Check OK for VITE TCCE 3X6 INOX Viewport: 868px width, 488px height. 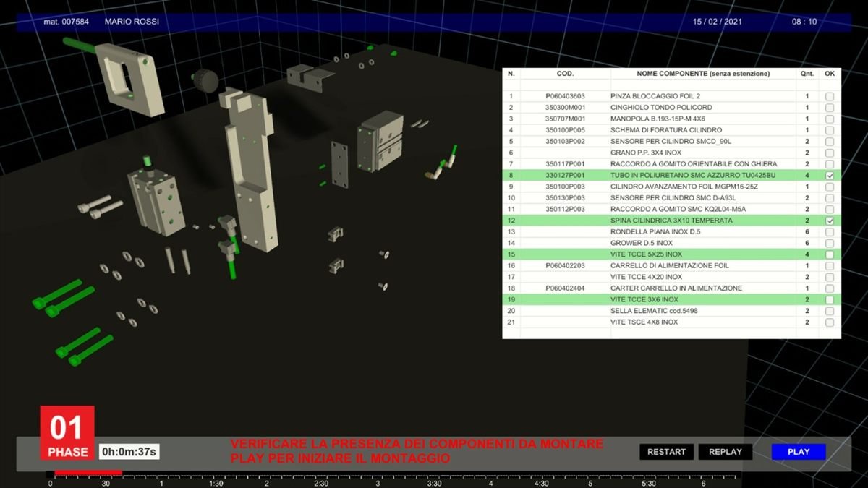[830, 299]
